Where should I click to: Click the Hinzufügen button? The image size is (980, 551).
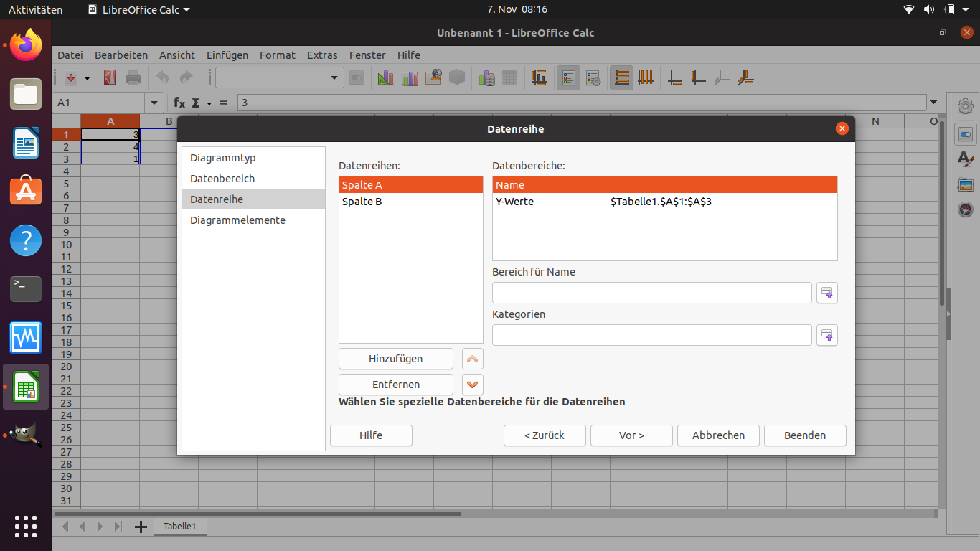point(396,359)
